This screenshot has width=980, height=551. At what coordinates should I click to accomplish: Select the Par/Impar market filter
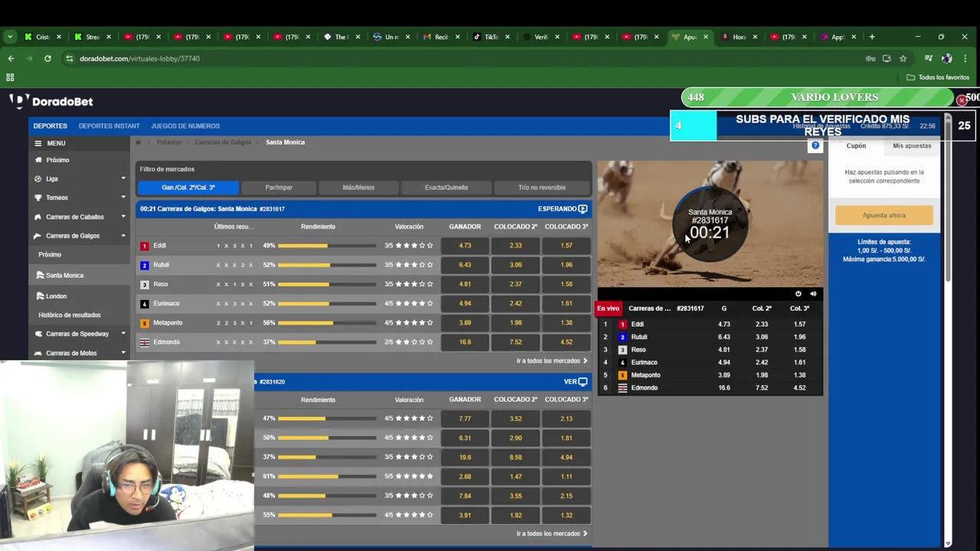coord(279,187)
